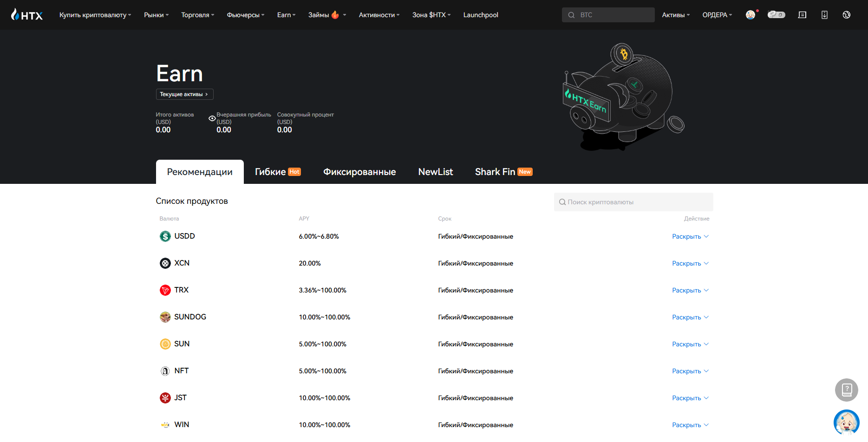Open the Earn dropdown in the top navigation
The image size is (868, 442).
click(x=287, y=15)
